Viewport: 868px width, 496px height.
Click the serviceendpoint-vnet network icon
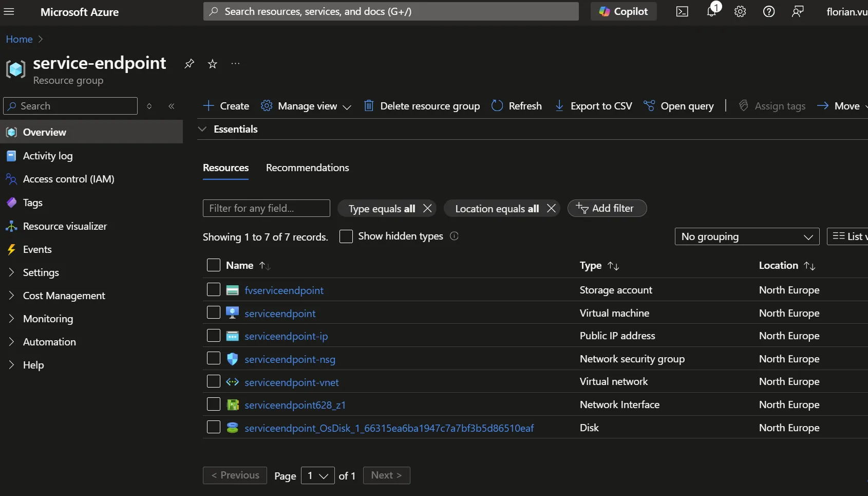click(x=232, y=382)
